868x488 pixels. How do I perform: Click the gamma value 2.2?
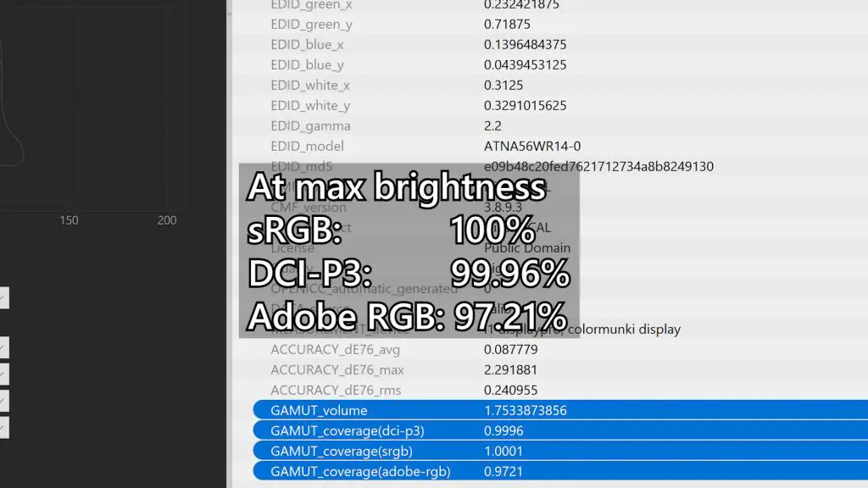point(492,126)
